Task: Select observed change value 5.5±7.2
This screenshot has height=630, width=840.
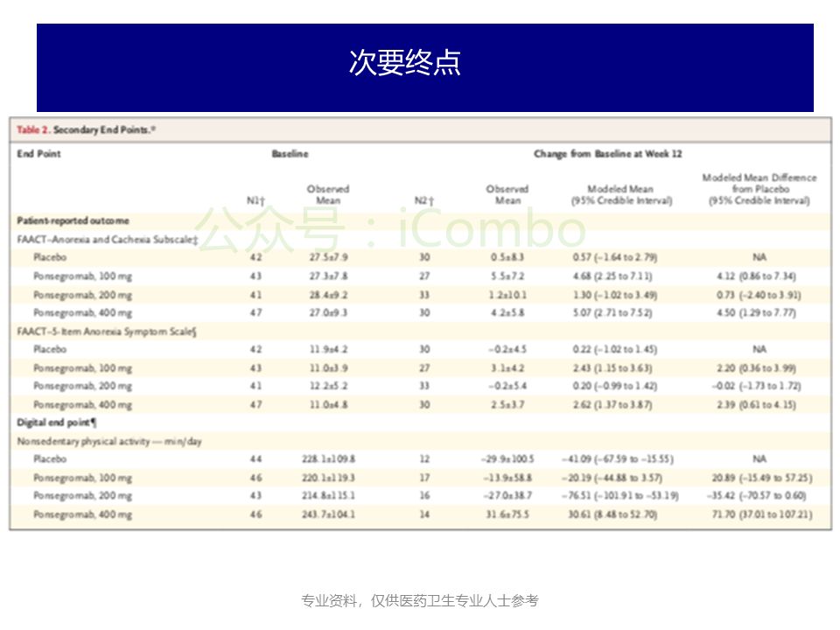Action: pyautogui.click(x=507, y=276)
